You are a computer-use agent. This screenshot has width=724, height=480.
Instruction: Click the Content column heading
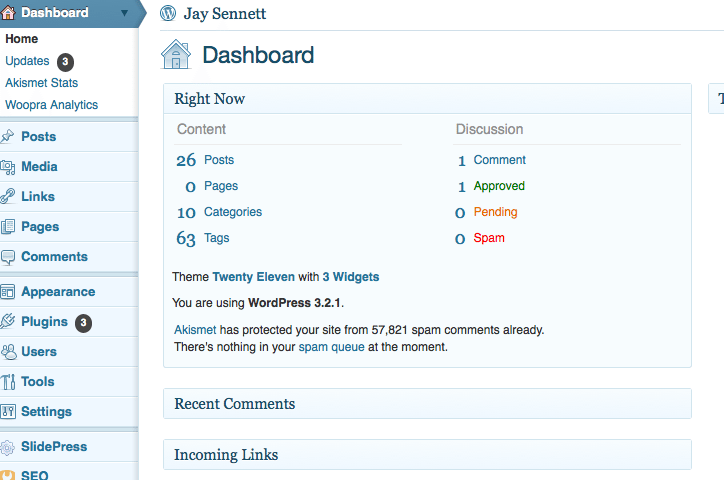coord(201,129)
